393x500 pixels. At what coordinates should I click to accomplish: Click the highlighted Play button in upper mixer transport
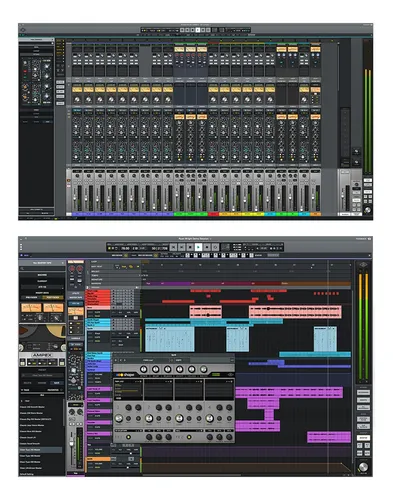[x=198, y=30]
